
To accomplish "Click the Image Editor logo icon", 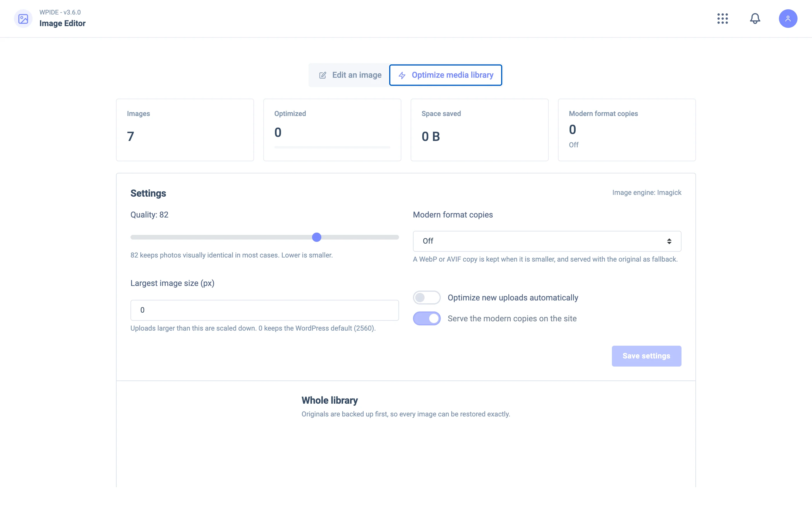I will pos(23,19).
